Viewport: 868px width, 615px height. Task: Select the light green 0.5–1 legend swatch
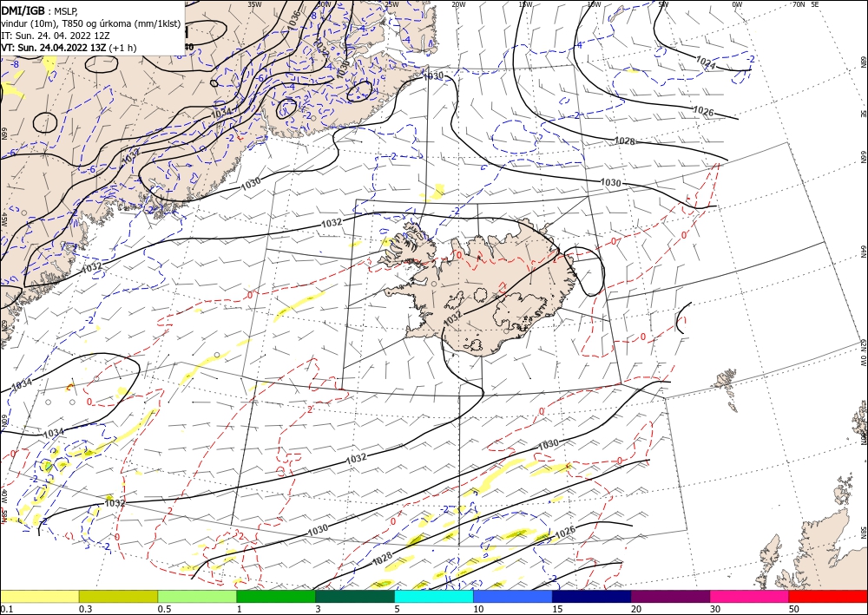click(197, 596)
